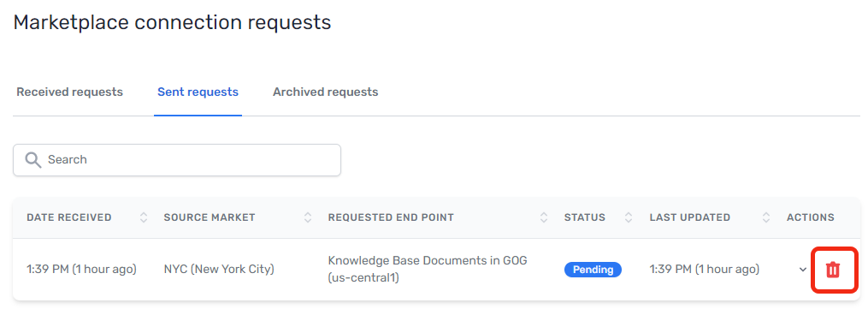Sort by Requested End Point arrows
The width and height of the screenshot is (868, 309).
[544, 217]
